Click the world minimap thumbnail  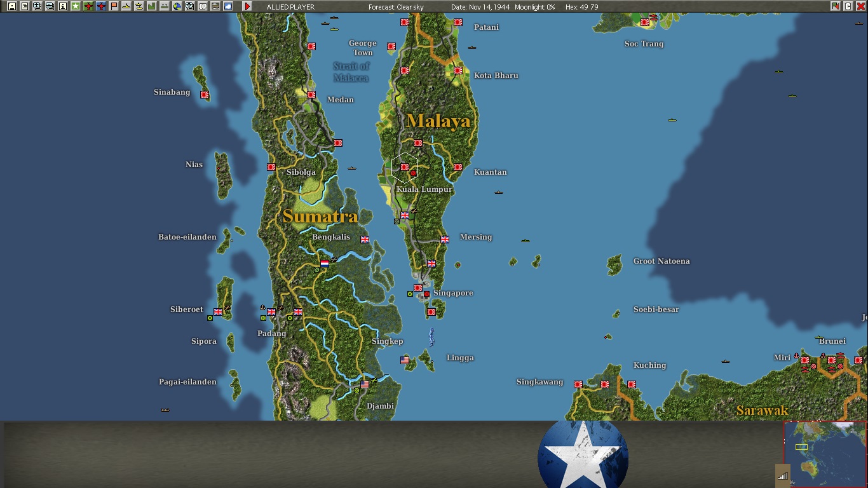[825, 454]
